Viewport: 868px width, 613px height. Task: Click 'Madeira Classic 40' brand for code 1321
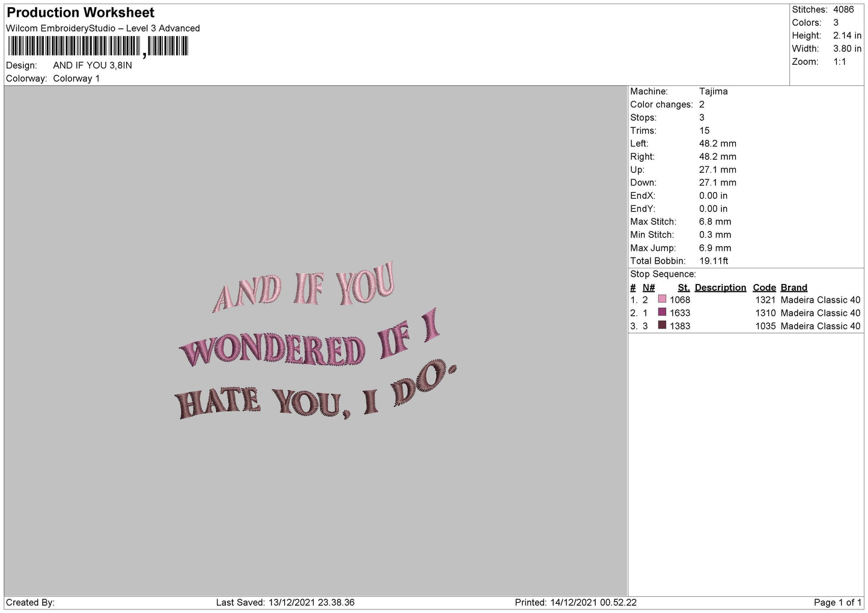point(821,300)
